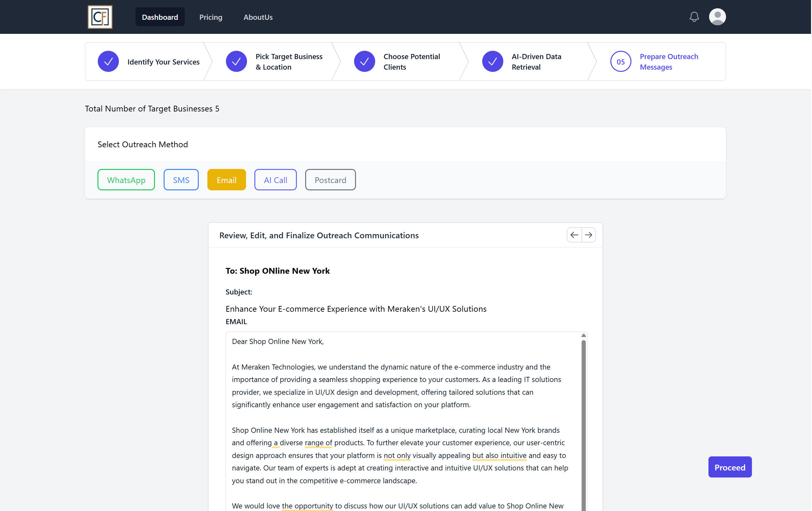
Task: Open the user profile avatar
Action: (x=717, y=17)
